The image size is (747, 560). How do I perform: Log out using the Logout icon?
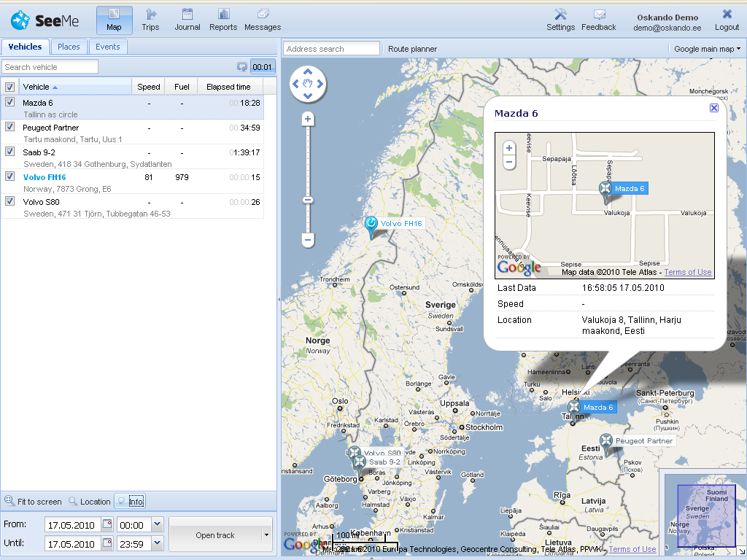pos(727,20)
